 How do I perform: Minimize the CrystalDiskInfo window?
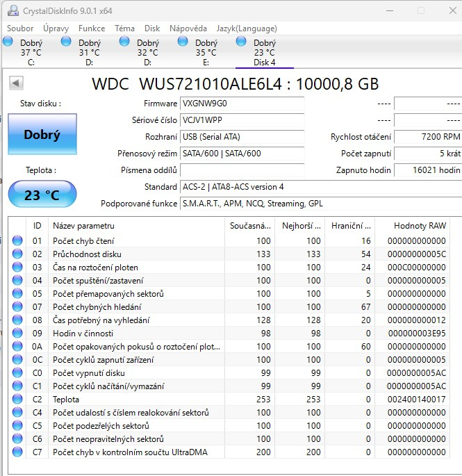(x=390, y=10)
